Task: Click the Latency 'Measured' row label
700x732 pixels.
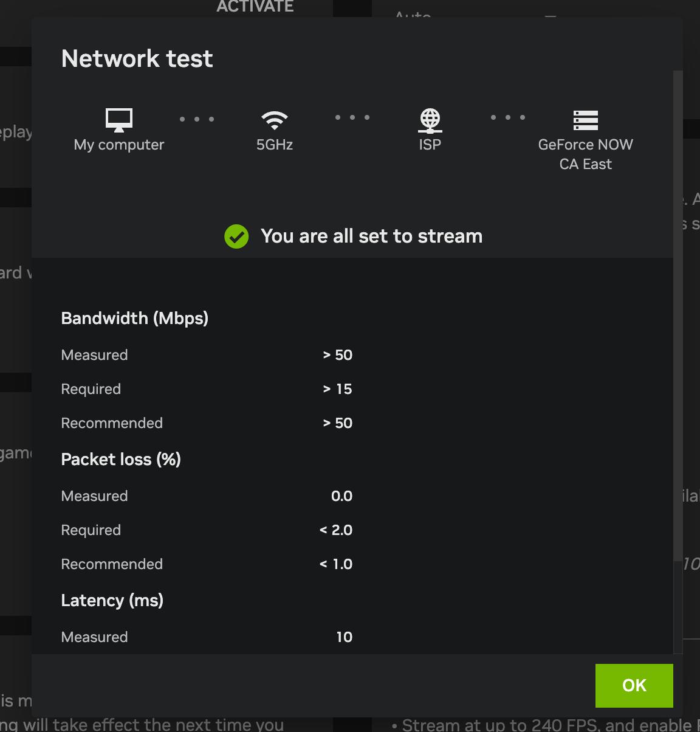Action: click(95, 637)
